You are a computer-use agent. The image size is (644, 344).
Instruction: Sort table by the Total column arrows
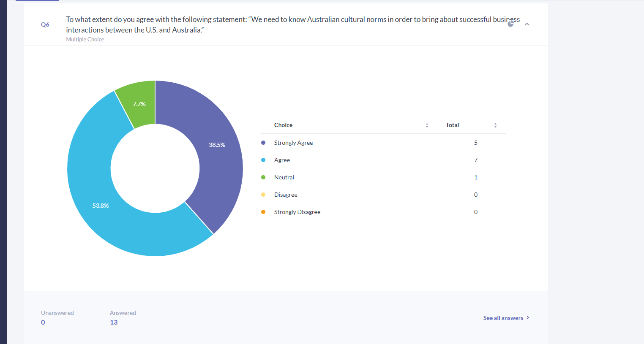(x=495, y=125)
